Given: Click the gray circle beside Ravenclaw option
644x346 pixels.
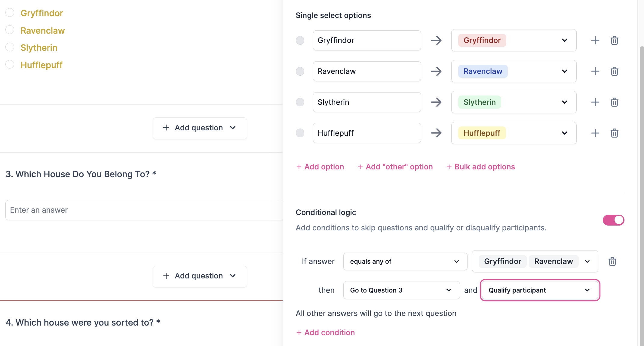Looking at the screenshot, I should [x=300, y=71].
